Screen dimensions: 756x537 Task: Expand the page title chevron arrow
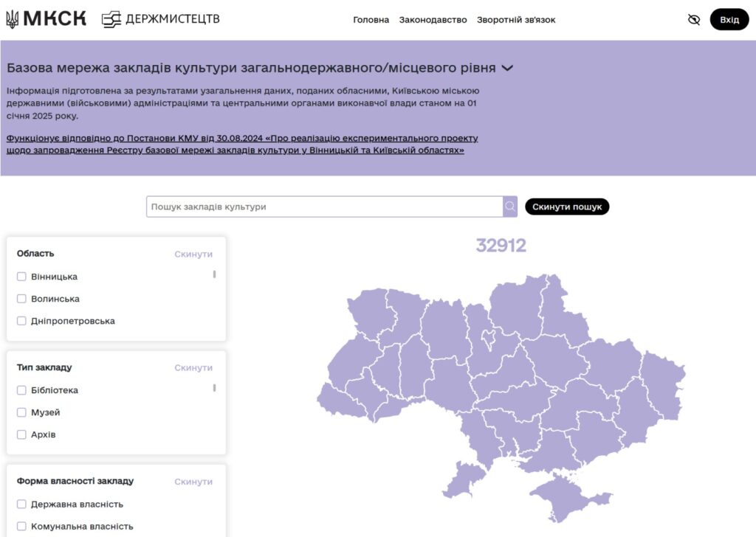coord(507,68)
